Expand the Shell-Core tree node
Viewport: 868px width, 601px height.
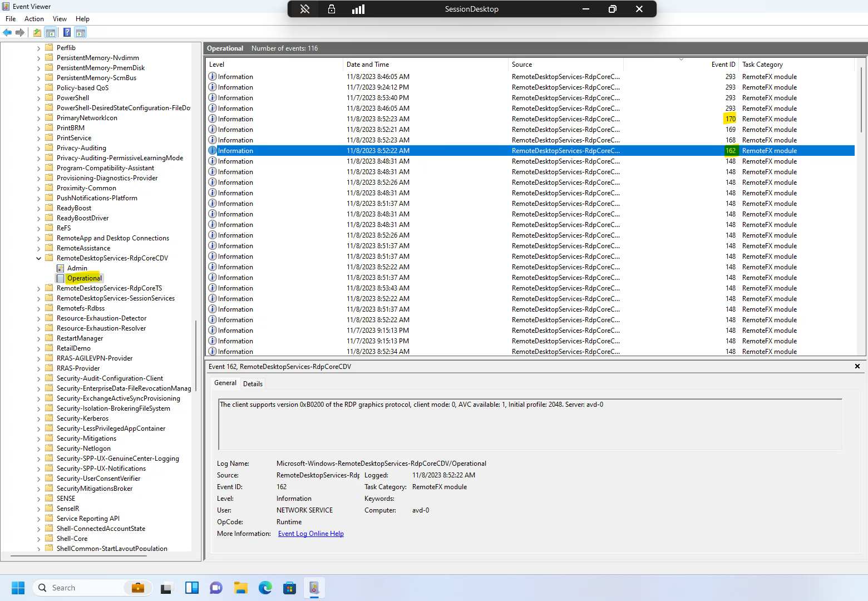pos(38,539)
